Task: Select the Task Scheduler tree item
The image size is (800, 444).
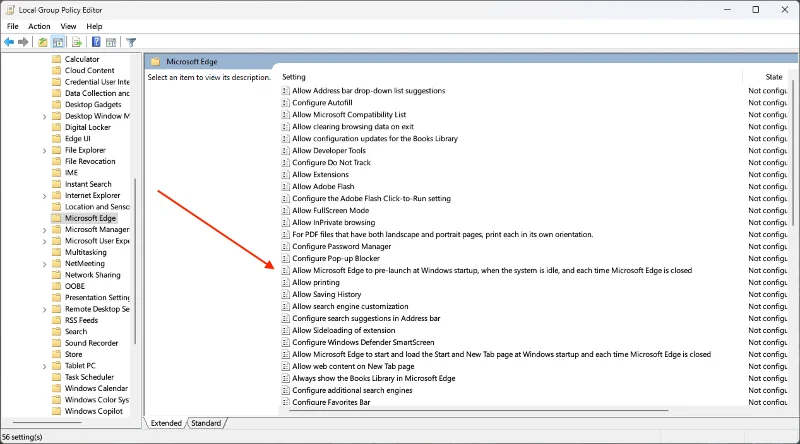Action: (x=89, y=377)
